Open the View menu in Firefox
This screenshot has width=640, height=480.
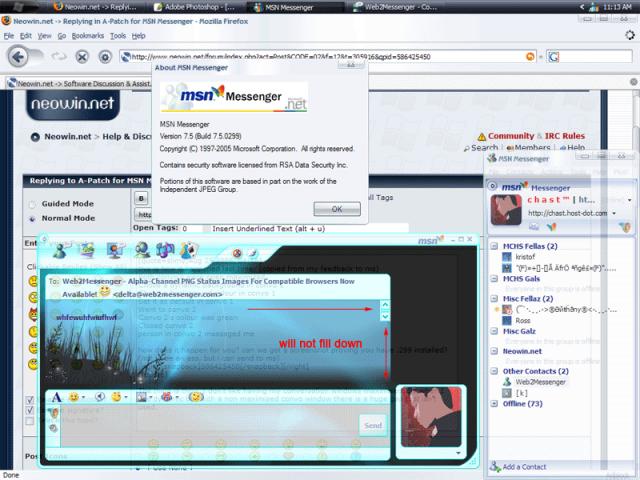point(44,36)
